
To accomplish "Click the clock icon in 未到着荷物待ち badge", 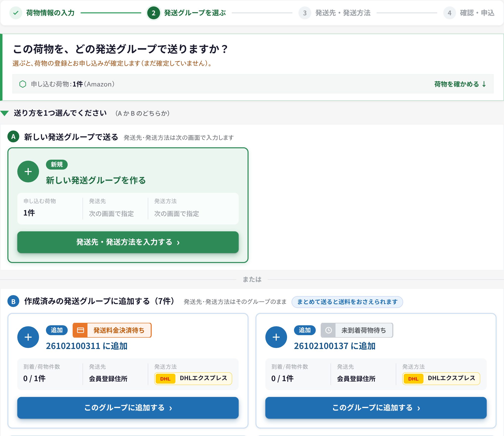I will [328, 330].
